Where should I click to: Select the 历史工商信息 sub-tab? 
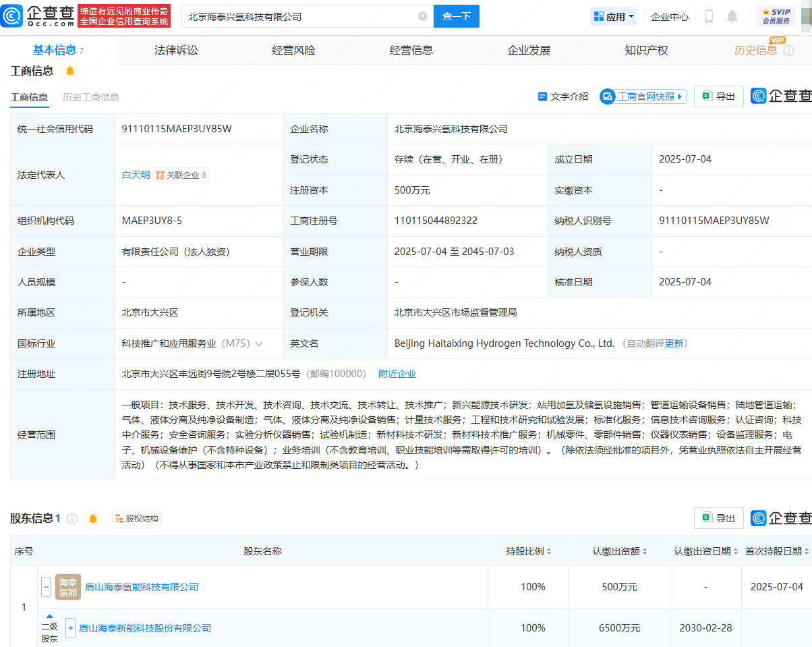point(91,97)
